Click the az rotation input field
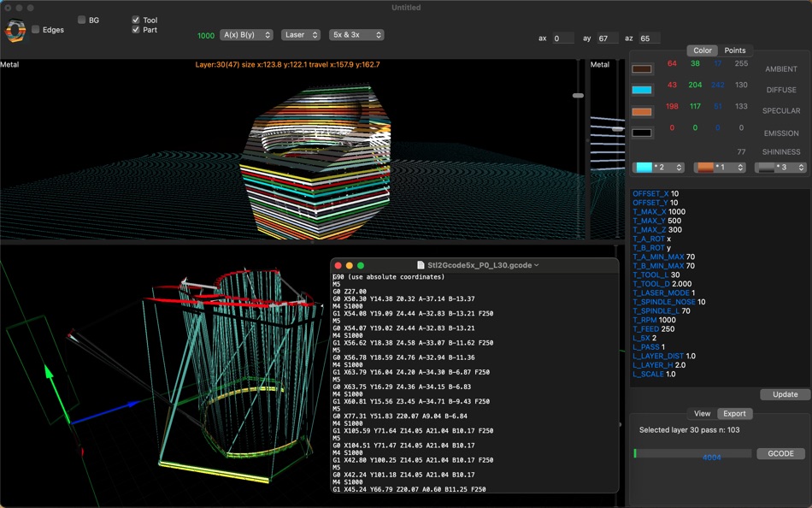 [x=650, y=38]
